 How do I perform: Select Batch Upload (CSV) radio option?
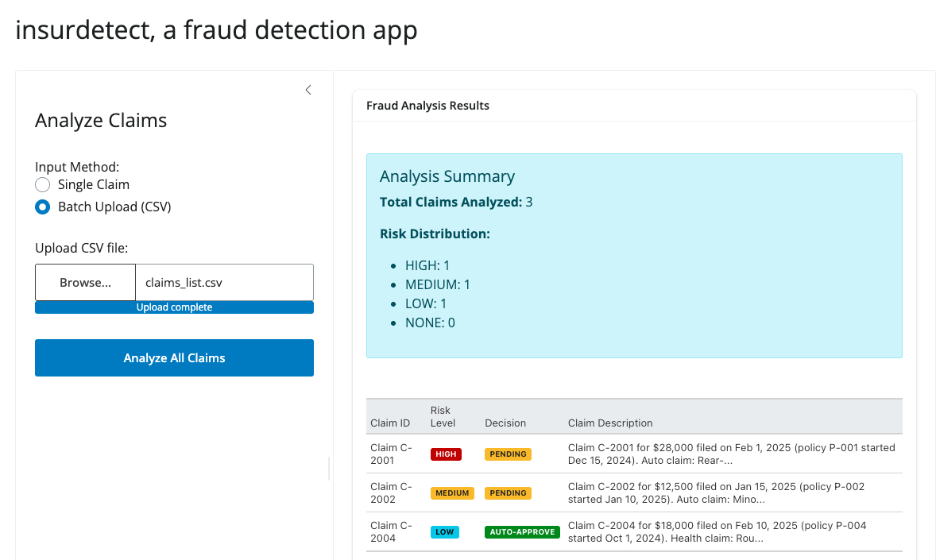[43, 207]
